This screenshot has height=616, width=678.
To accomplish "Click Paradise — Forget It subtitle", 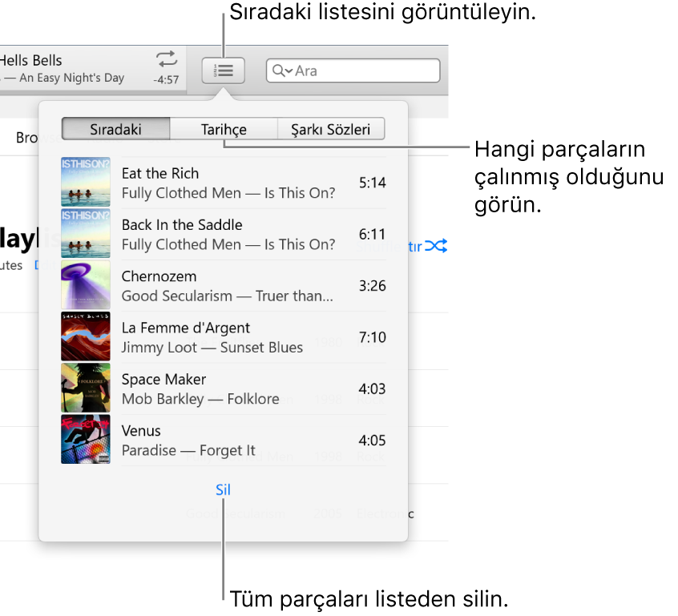I will point(188,450).
